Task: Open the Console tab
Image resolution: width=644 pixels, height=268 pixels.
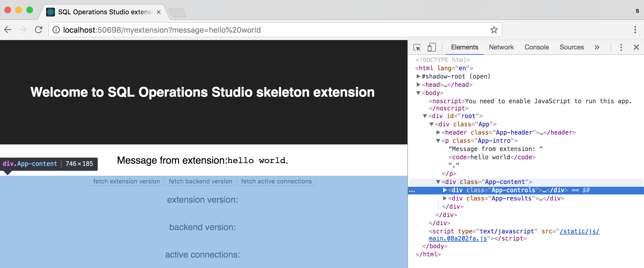Action: [x=536, y=47]
